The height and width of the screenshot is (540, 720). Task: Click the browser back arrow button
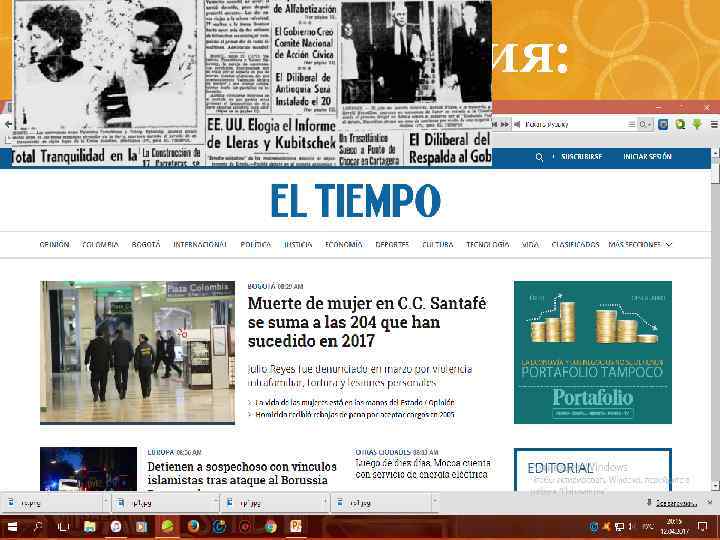click(8, 124)
